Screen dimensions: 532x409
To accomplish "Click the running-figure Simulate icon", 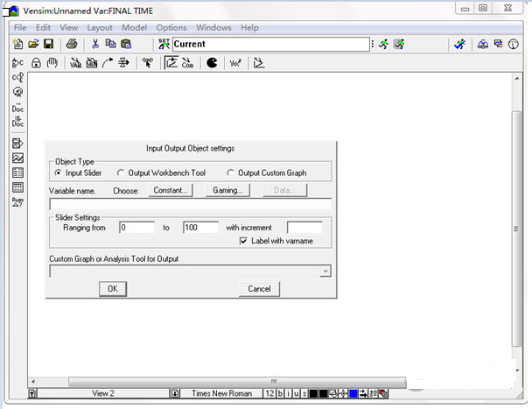I will pos(383,44).
